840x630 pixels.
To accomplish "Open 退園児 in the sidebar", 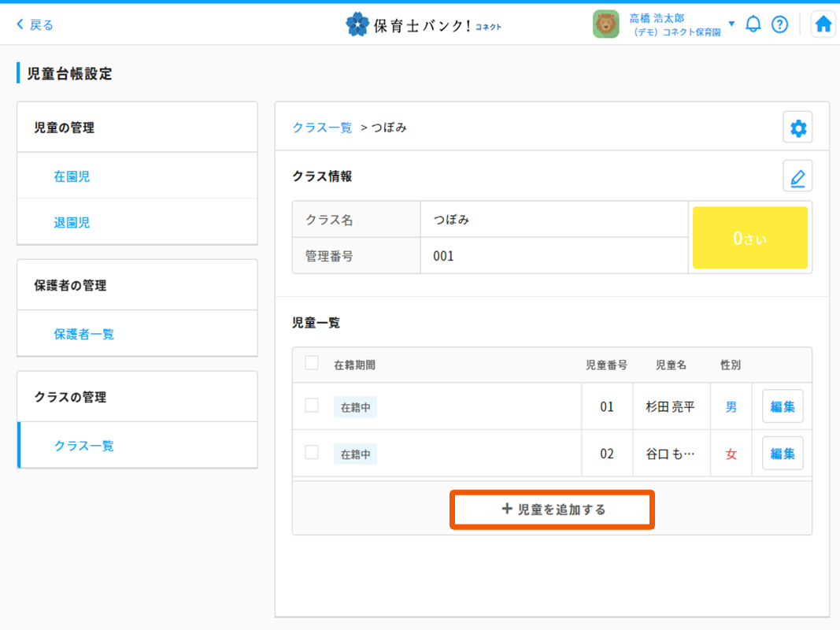I will point(72,223).
